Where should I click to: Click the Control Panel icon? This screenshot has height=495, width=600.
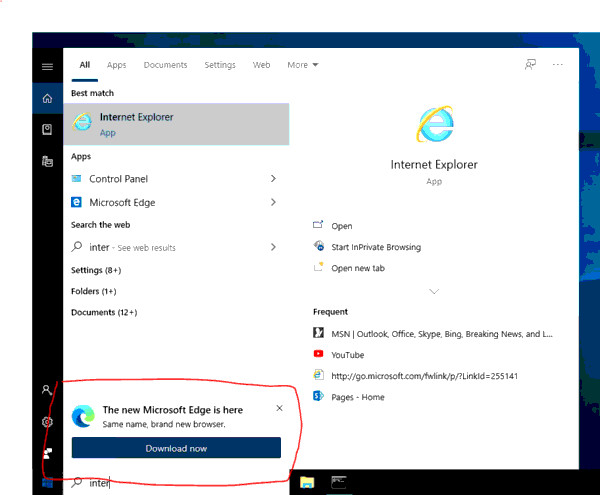[77, 179]
